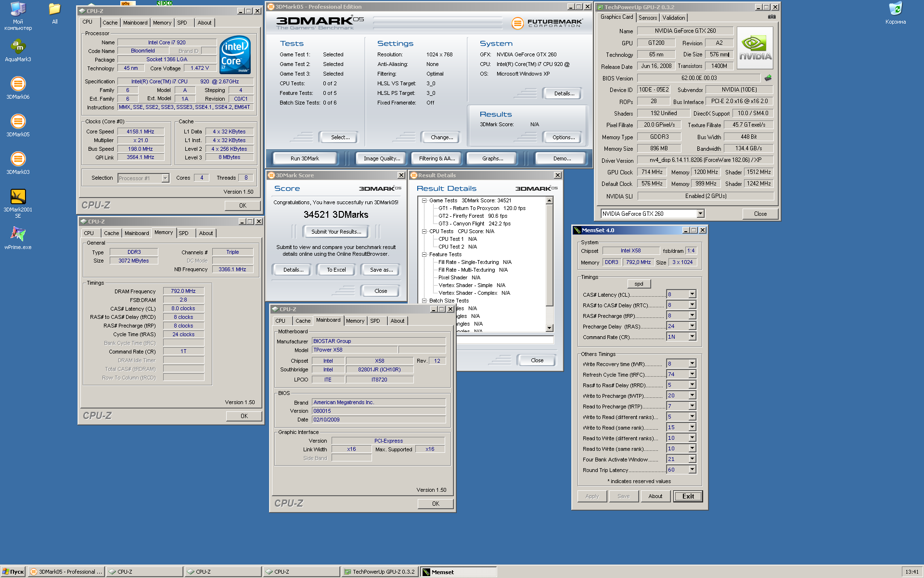Screen dimensions: 924x578
Task: Open the Mainboard tab in top CPU-Z window
Action: [x=135, y=23]
